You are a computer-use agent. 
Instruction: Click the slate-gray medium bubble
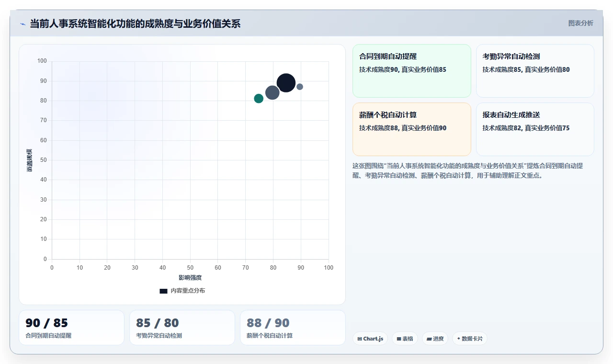pyautogui.click(x=272, y=93)
